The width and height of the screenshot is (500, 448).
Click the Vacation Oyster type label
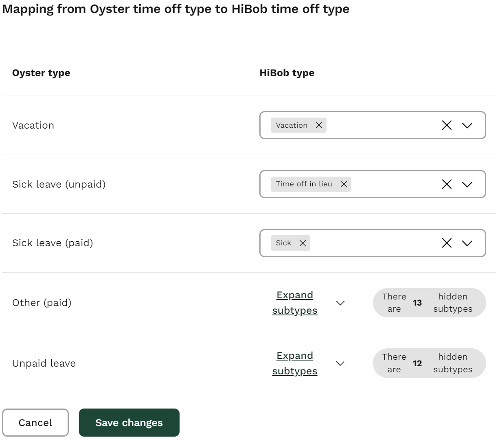(x=33, y=125)
